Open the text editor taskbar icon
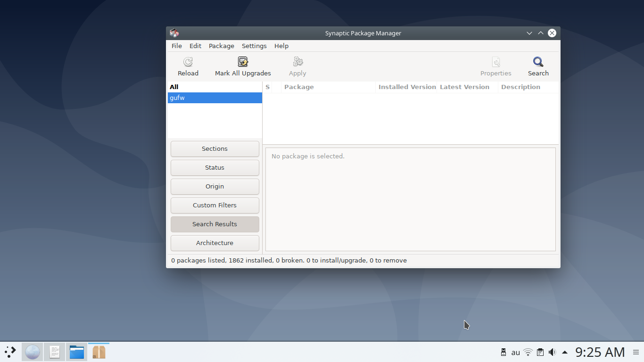 coord(55,352)
